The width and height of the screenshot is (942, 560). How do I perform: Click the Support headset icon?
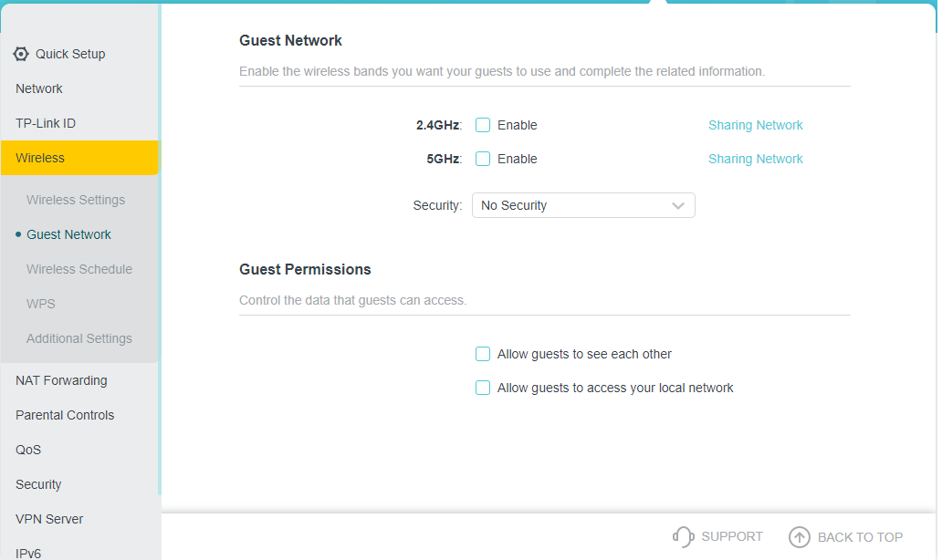click(x=683, y=536)
